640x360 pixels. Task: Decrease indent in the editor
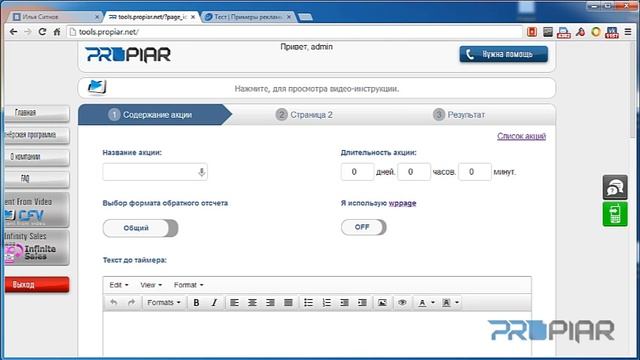point(344,302)
